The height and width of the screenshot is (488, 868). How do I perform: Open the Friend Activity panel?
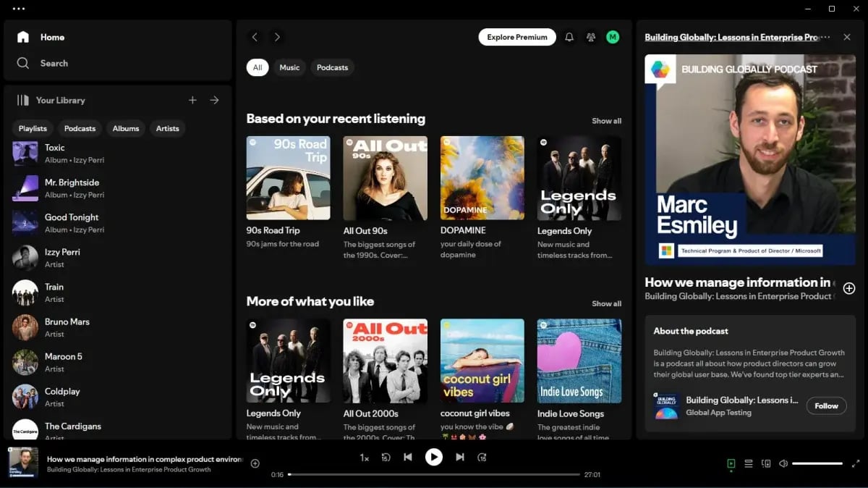pyautogui.click(x=590, y=36)
